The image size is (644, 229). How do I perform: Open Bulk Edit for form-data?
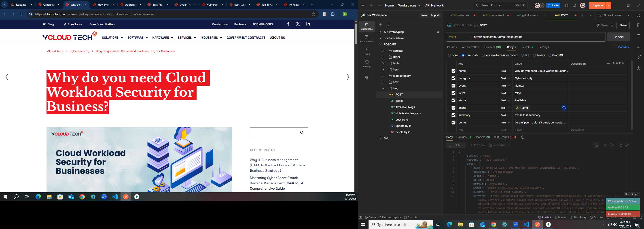point(618,64)
